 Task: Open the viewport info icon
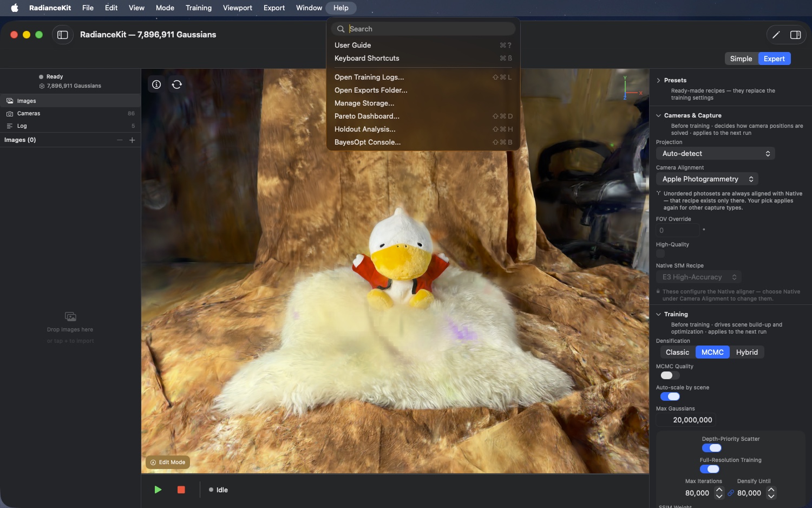click(x=156, y=84)
